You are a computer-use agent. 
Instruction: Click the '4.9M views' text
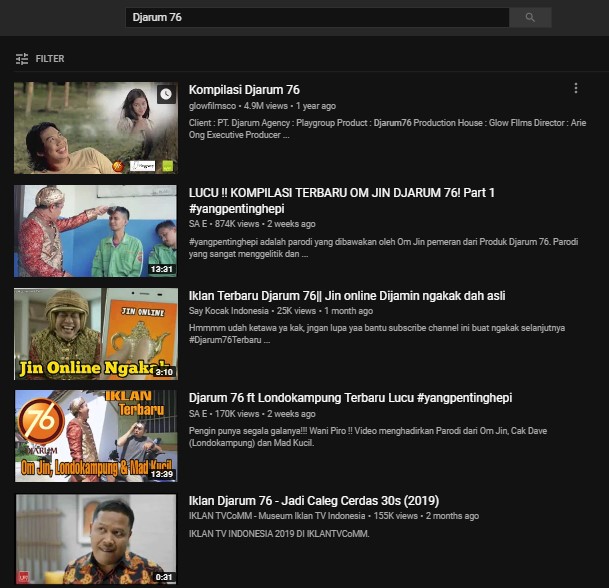pos(265,106)
